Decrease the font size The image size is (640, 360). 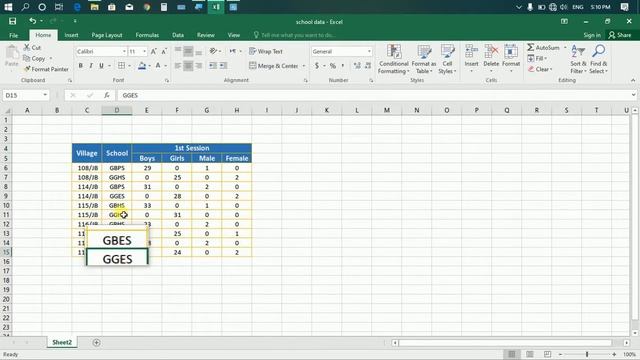[164, 51]
